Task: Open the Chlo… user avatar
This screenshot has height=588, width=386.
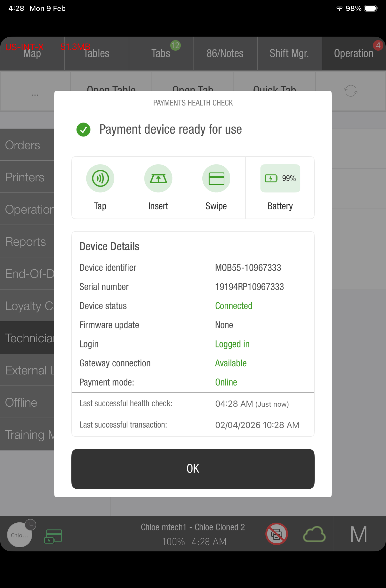Action: pos(20,535)
